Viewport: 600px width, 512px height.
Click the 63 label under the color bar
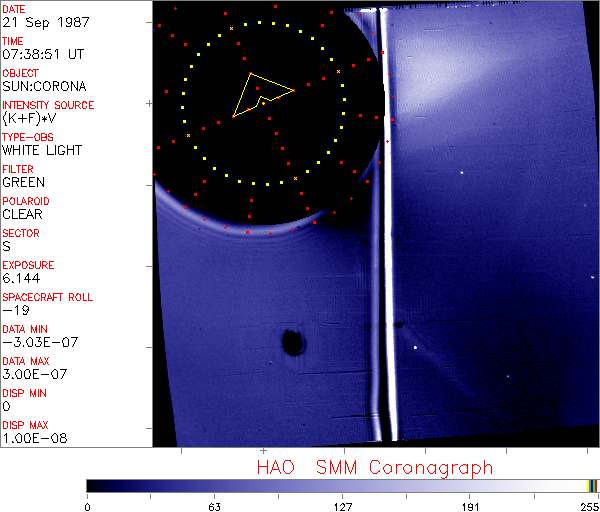click(214, 507)
